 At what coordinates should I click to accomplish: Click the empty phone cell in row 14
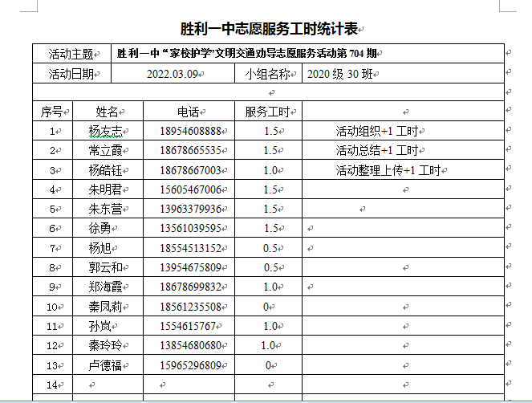[x=189, y=385]
